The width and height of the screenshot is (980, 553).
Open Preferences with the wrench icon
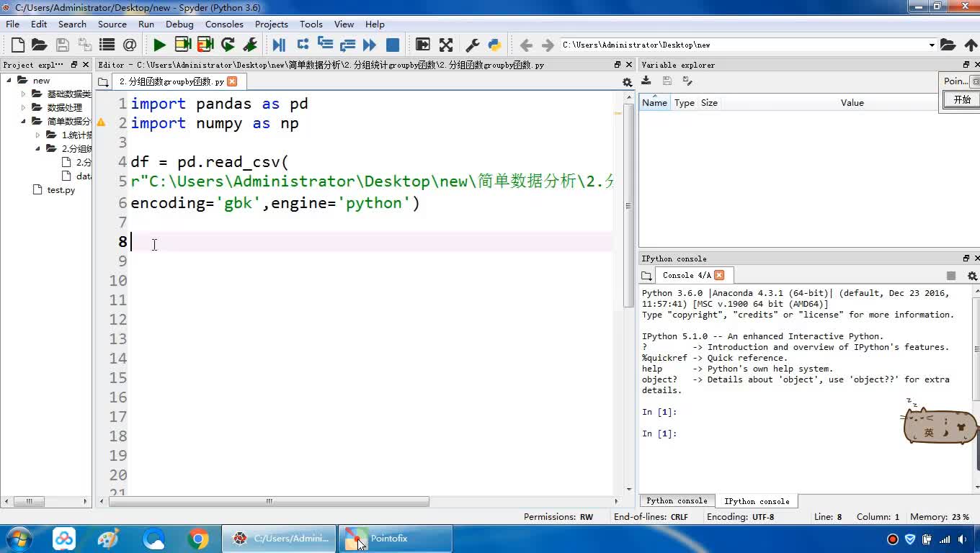point(473,45)
